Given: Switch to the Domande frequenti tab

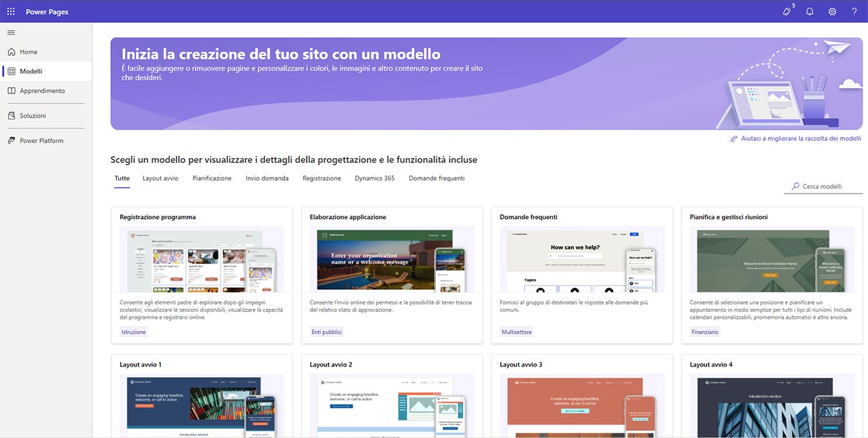Looking at the screenshot, I should tap(436, 178).
